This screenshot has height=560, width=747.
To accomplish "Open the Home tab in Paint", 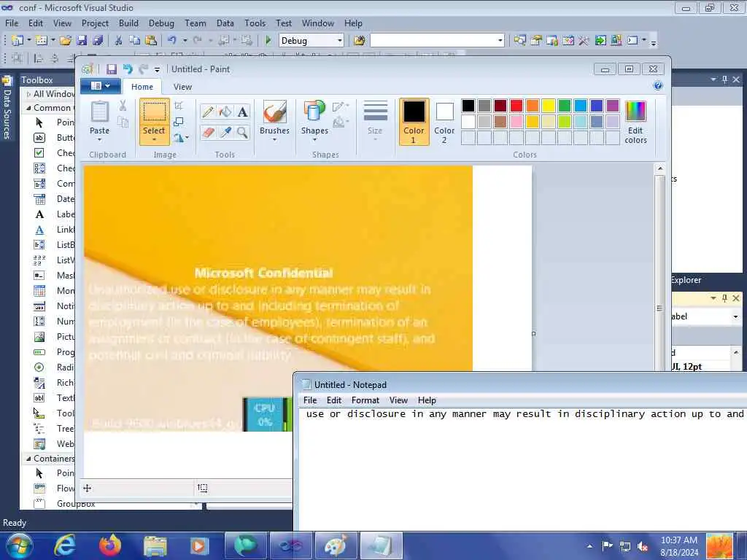I will point(142,87).
